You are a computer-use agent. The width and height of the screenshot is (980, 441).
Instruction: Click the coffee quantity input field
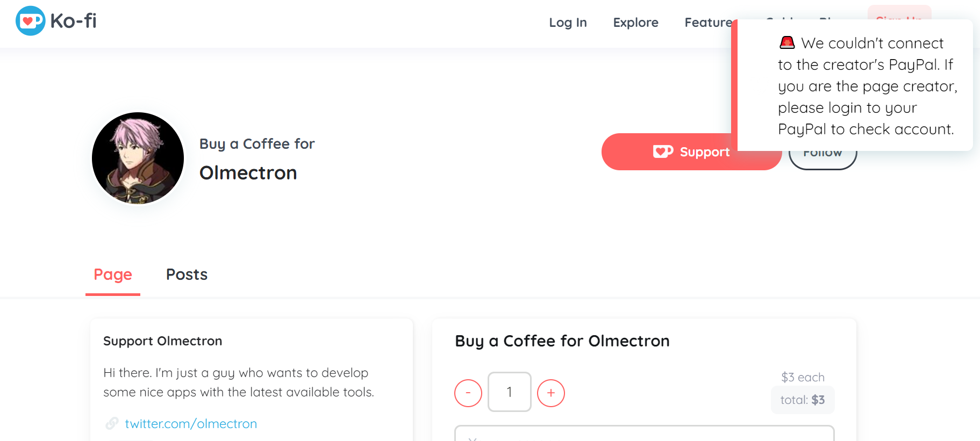[x=510, y=392]
